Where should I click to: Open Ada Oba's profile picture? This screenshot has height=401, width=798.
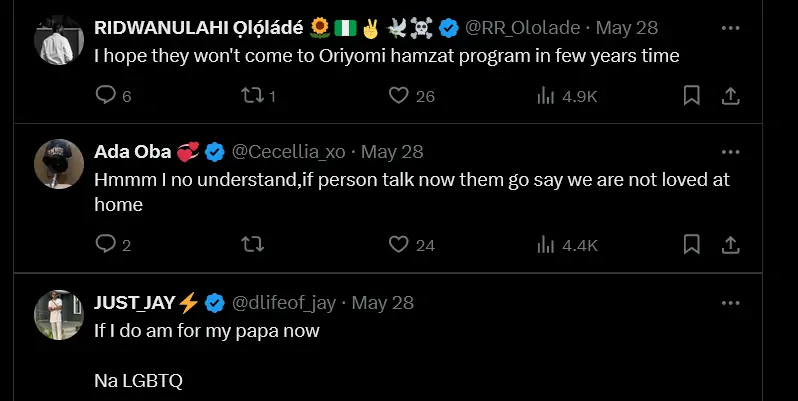click(x=58, y=164)
